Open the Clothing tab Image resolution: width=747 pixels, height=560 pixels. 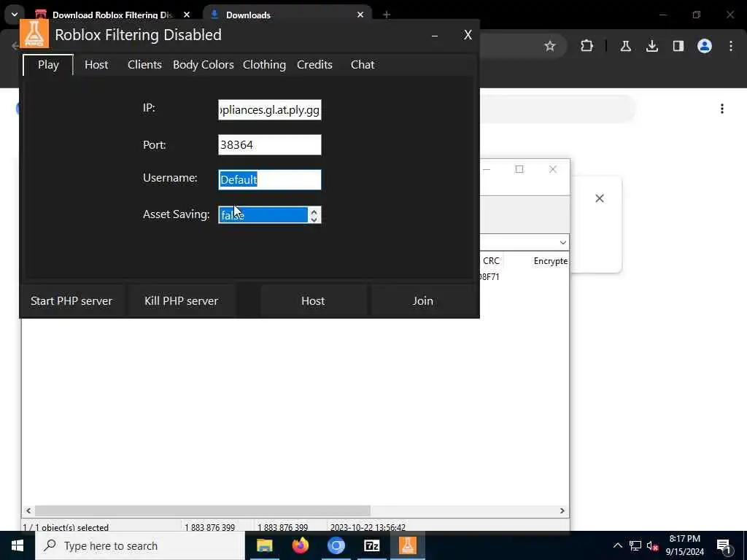click(x=264, y=65)
